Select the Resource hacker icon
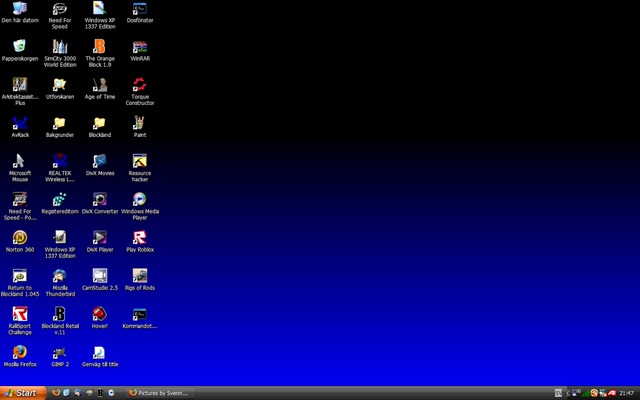 click(x=140, y=168)
